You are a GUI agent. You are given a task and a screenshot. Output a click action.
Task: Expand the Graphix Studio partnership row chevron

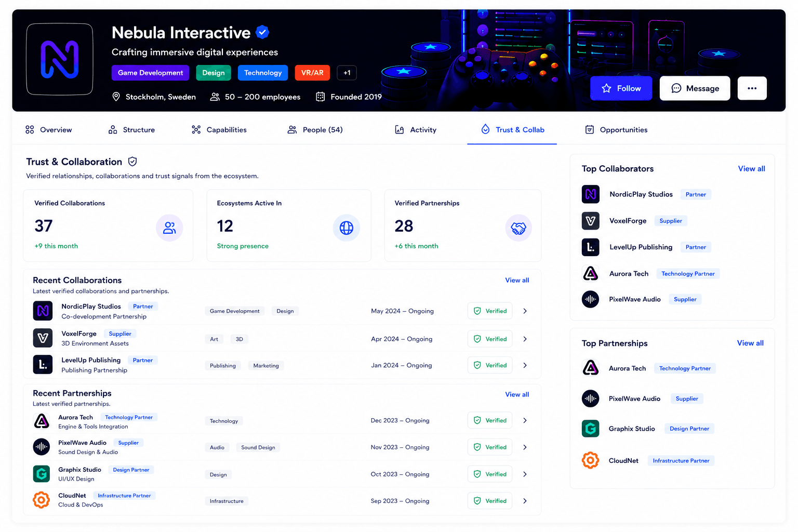click(525, 474)
